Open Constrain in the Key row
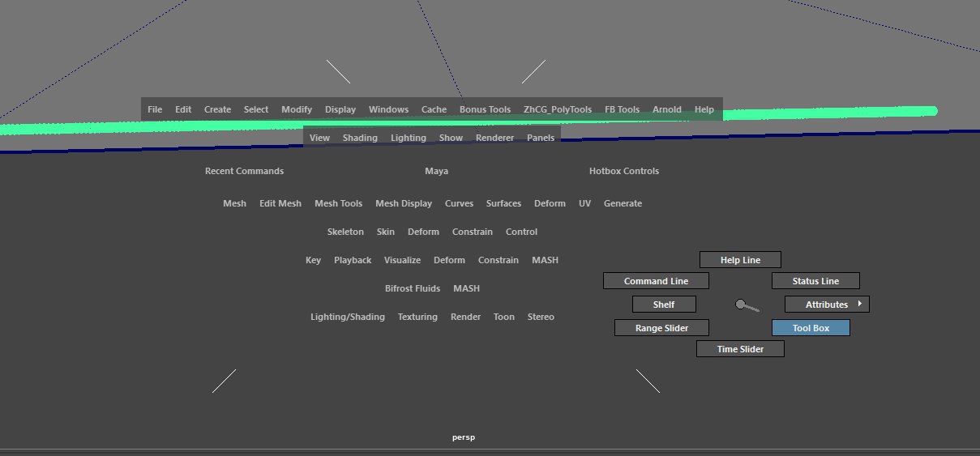This screenshot has height=456, width=980. coord(498,260)
